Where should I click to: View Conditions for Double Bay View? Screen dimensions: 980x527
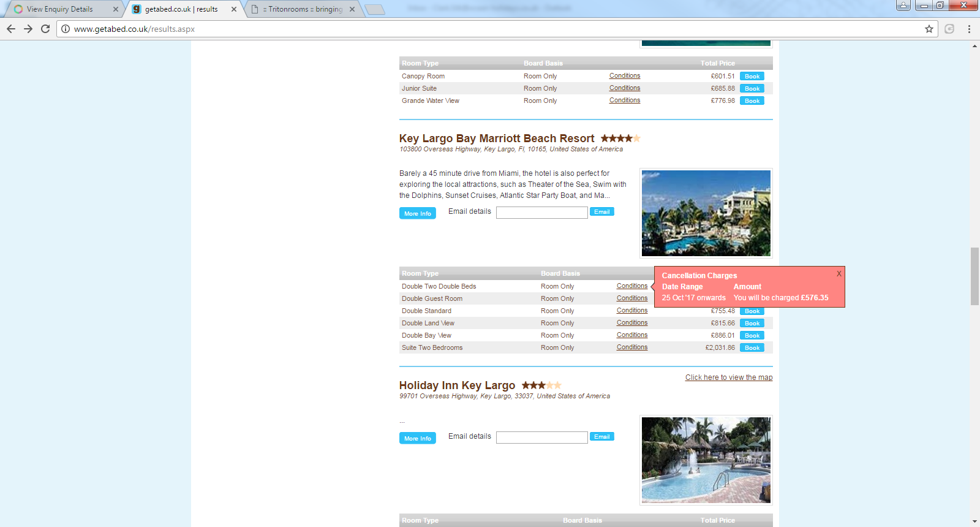(x=632, y=335)
